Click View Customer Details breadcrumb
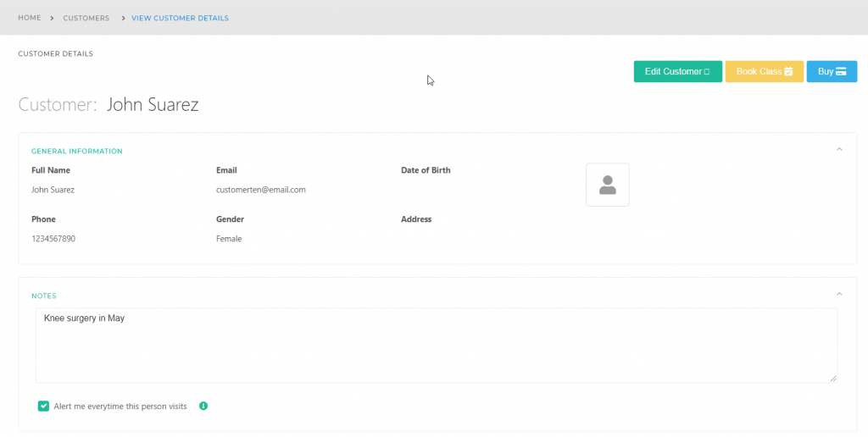The height and width of the screenshot is (437, 868). (180, 19)
